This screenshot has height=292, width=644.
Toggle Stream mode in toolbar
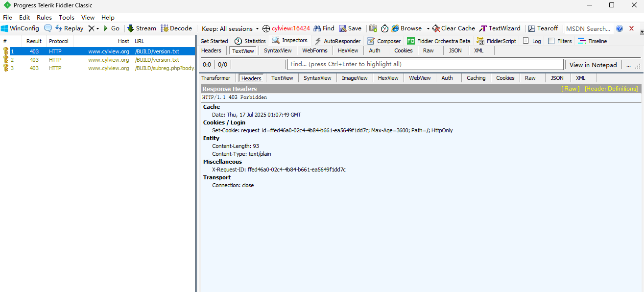click(142, 28)
